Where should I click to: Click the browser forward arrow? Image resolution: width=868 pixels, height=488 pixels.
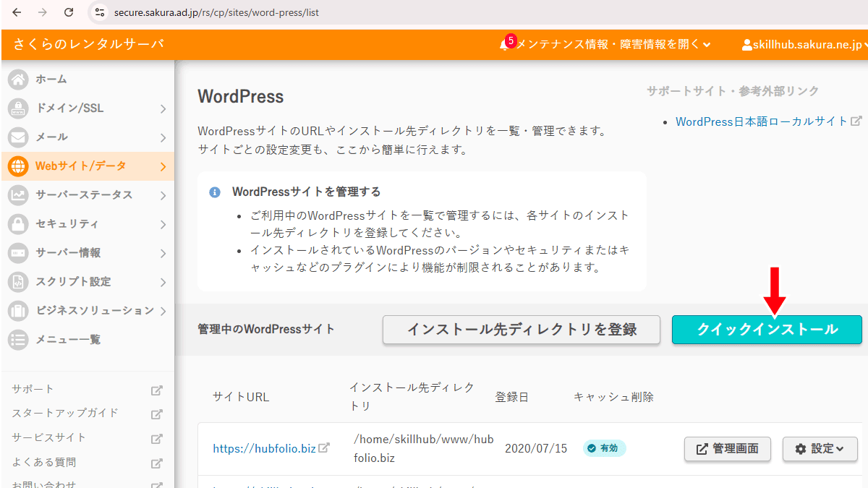(42, 12)
